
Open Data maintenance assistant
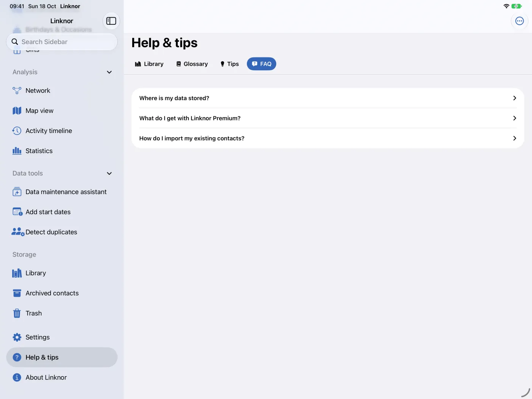(62, 192)
